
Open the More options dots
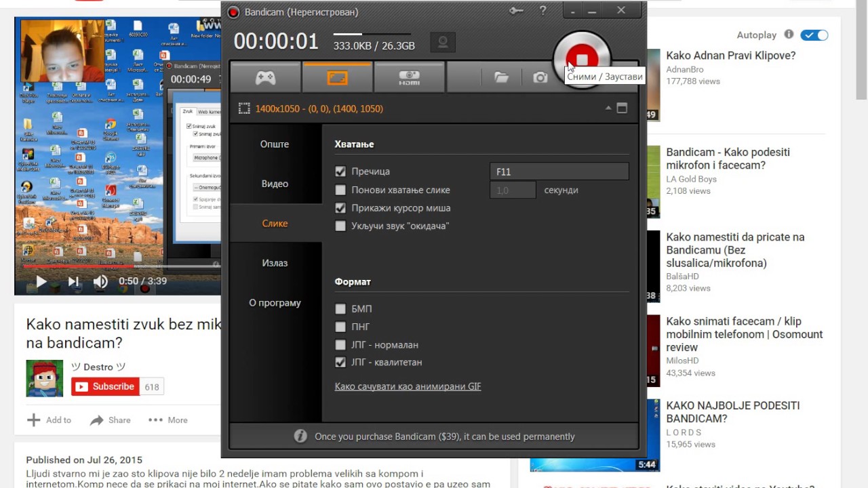(x=155, y=420)
